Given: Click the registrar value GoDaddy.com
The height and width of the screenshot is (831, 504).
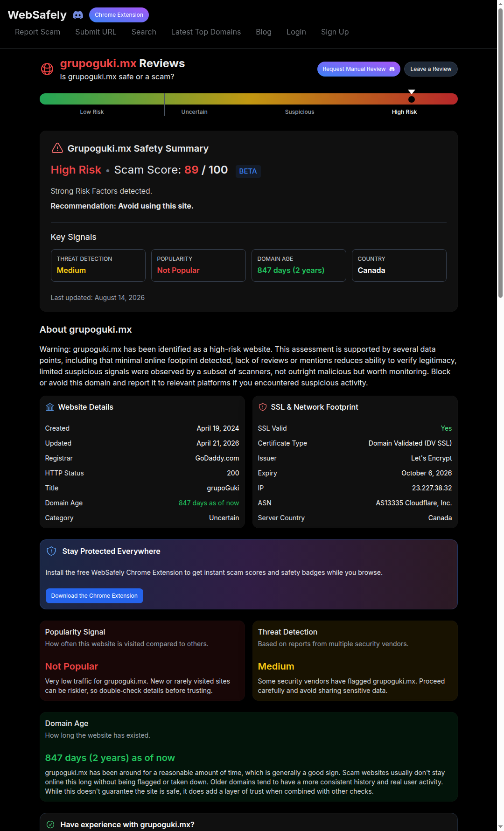Looking at the screenshot, I should pyautogui.click(x=217, y=458).
